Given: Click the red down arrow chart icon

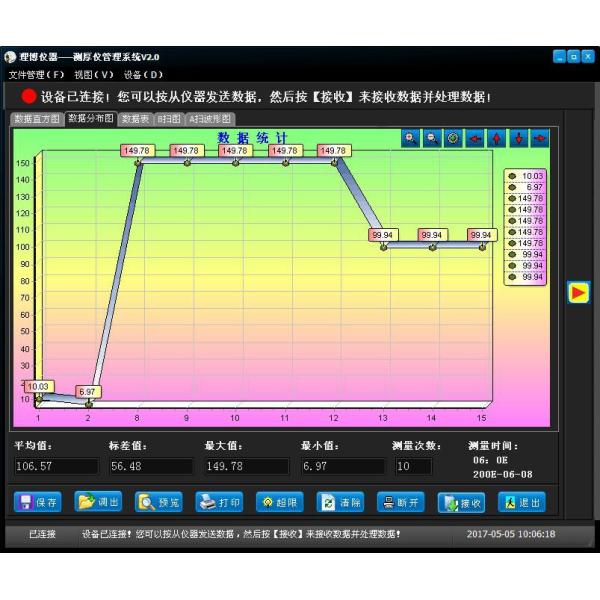Looking at the screenshot, I should (518, 139).
